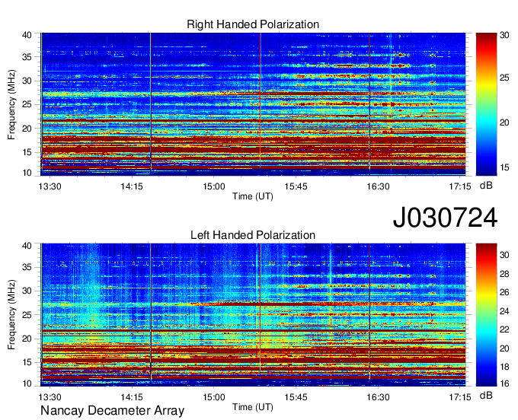The height and width of the screenshot is (420, 518).
Task: Click 14:15 tick on Left Handed time axis
Action: [132, 397]
